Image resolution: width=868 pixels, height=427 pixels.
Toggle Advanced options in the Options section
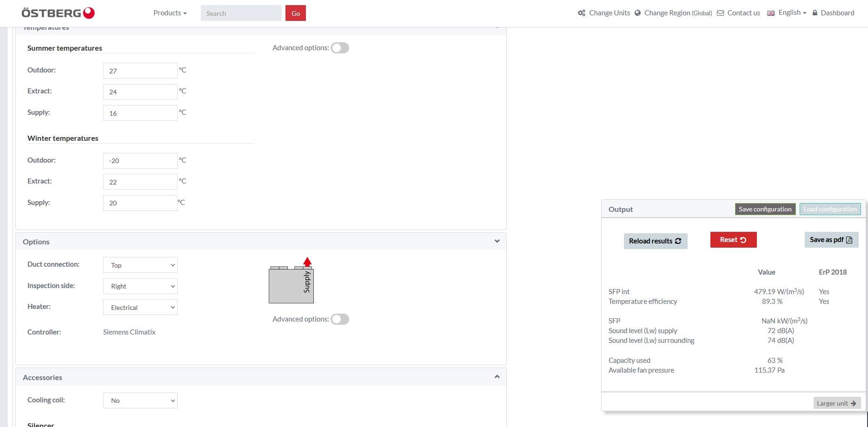[x=340, y=319]
